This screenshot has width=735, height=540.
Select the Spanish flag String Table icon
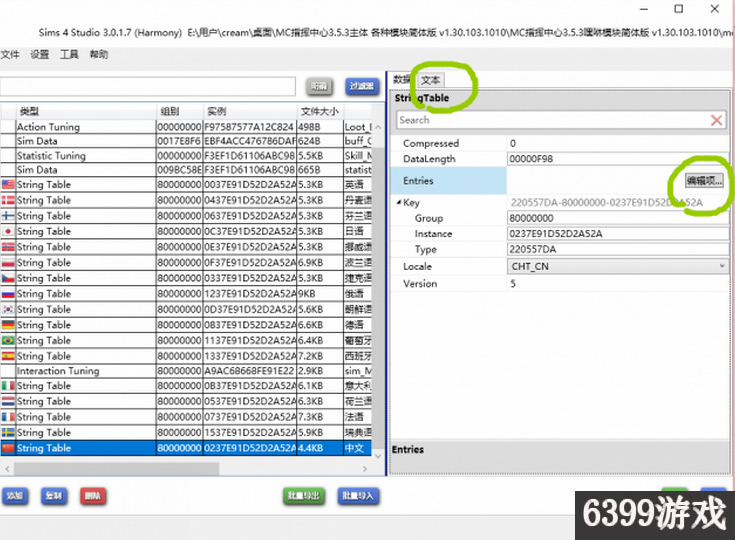[8, 356]
